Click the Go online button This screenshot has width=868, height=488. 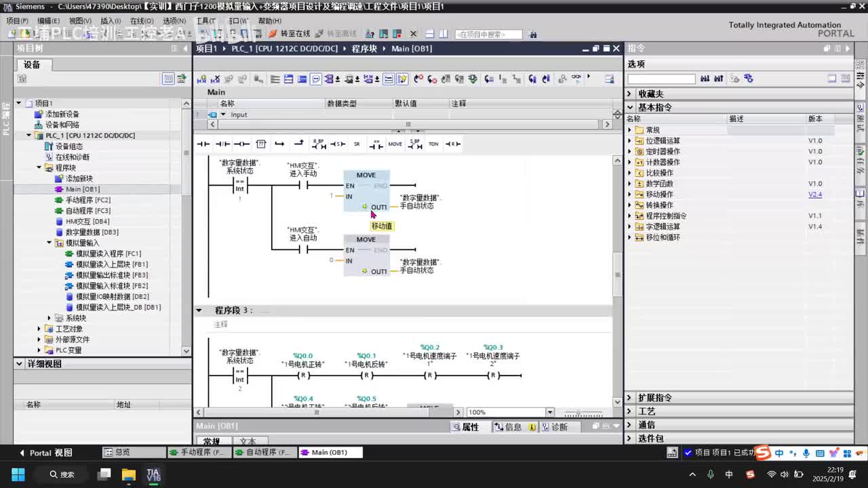click(290, 34)
